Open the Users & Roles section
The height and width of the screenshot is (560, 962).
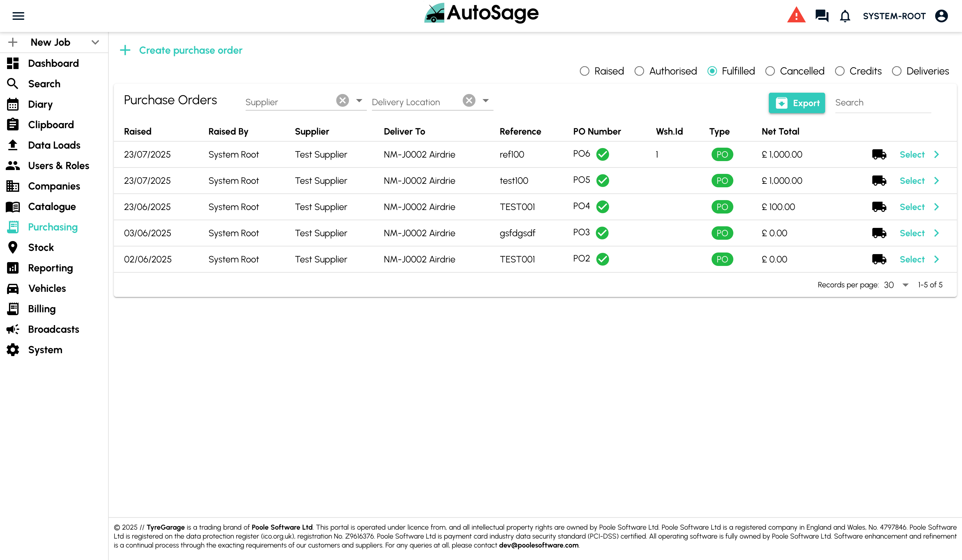(58, 166)
